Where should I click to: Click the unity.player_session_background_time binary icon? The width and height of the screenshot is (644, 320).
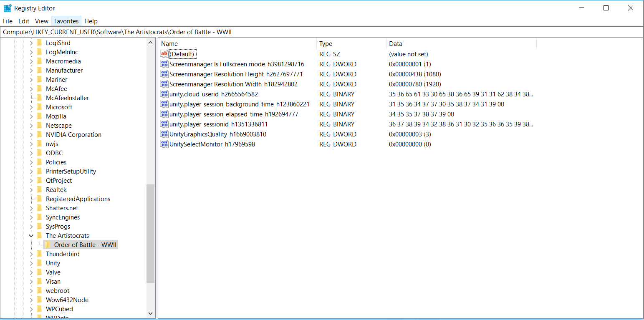click(164, 104)
